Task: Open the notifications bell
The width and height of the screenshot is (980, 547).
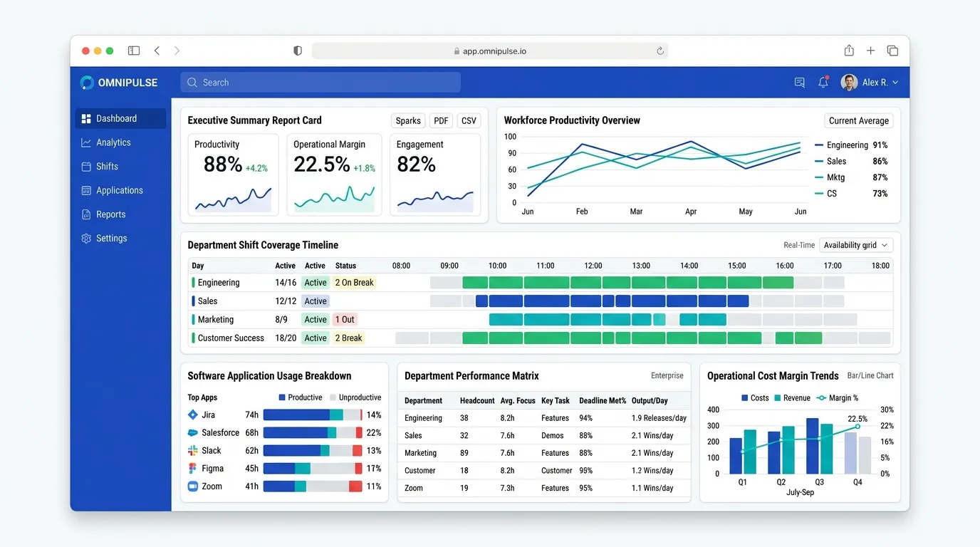Action: [x=823, y=82]
